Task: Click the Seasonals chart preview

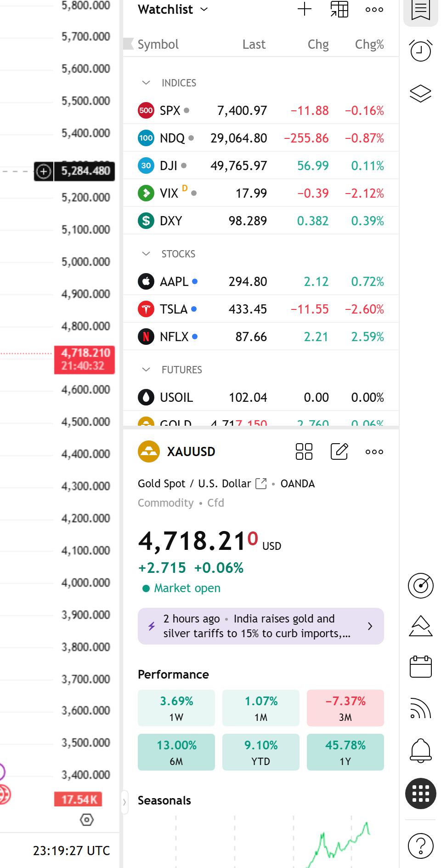Action: (x=261, y=841)
